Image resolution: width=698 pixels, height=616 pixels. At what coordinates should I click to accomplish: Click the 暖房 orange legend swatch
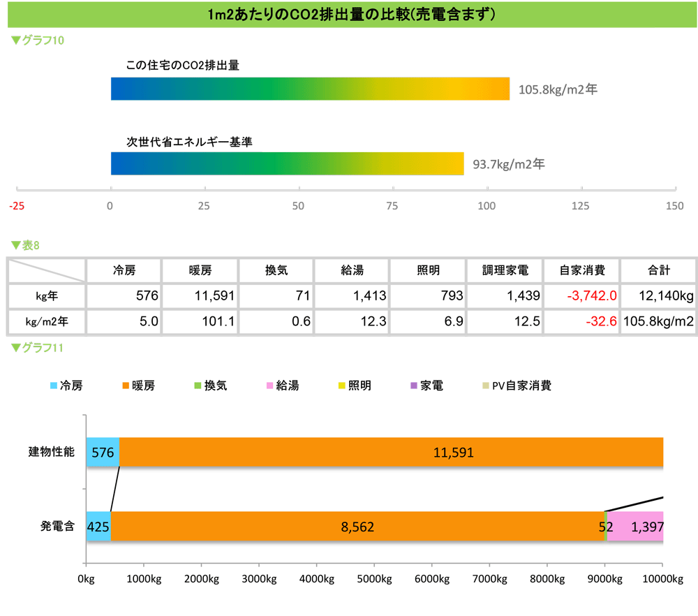pos(126,386)
